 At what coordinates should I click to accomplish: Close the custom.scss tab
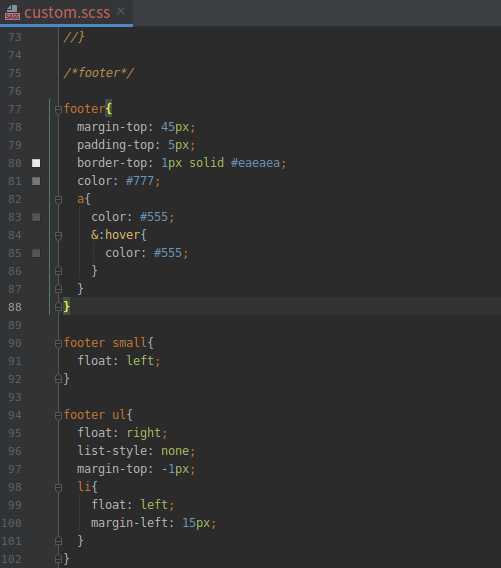[x=121, y=12]
